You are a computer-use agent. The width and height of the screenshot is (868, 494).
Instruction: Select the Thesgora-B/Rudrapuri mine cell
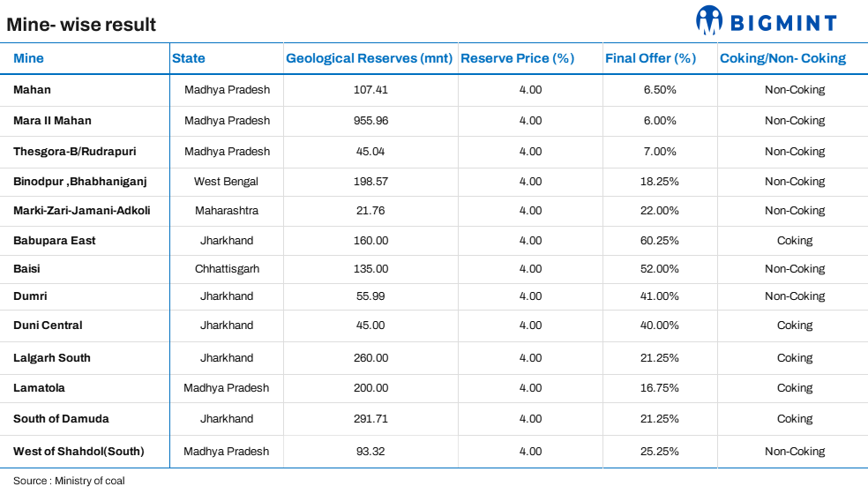point(75,152)
